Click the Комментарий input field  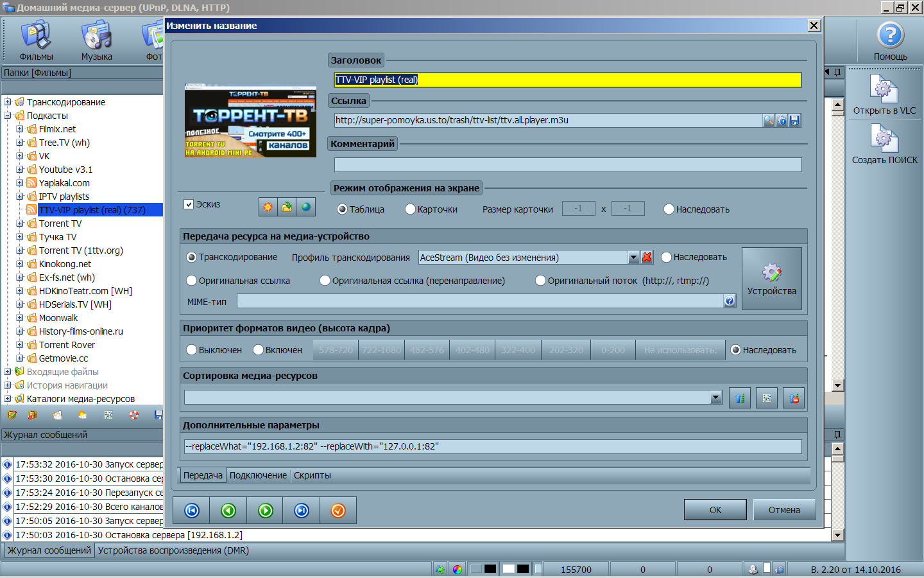567,165
